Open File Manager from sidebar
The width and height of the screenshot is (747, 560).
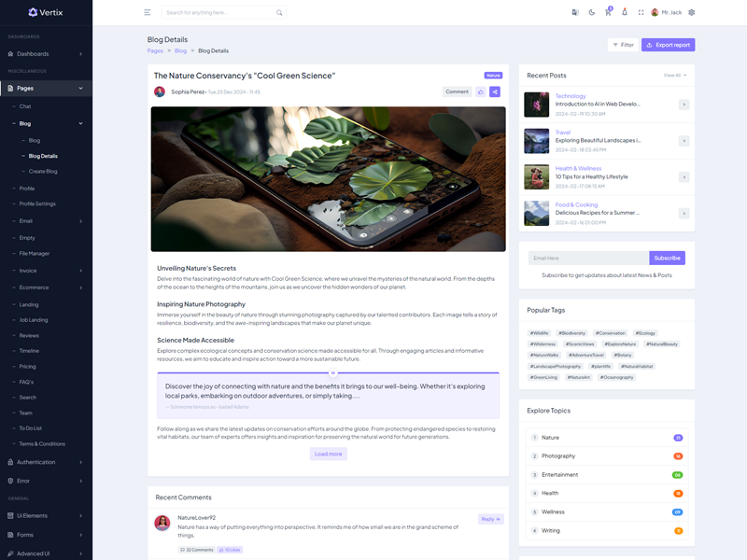(x=35, y=254)
